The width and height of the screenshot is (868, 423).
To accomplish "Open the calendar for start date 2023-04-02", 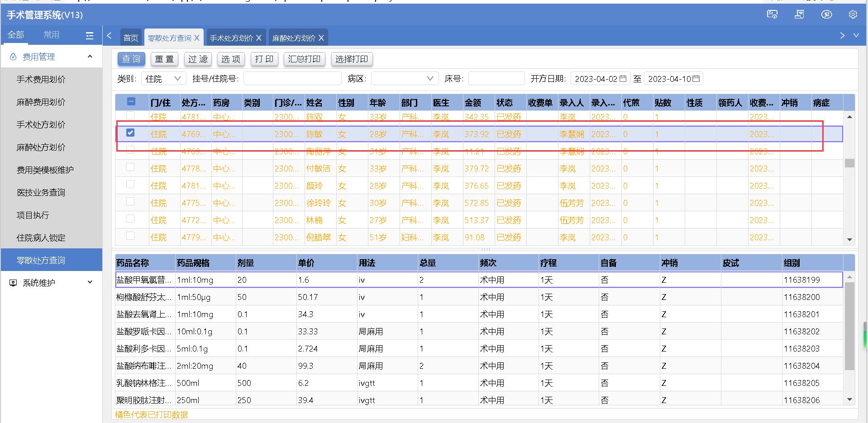I will pos(623,79).
